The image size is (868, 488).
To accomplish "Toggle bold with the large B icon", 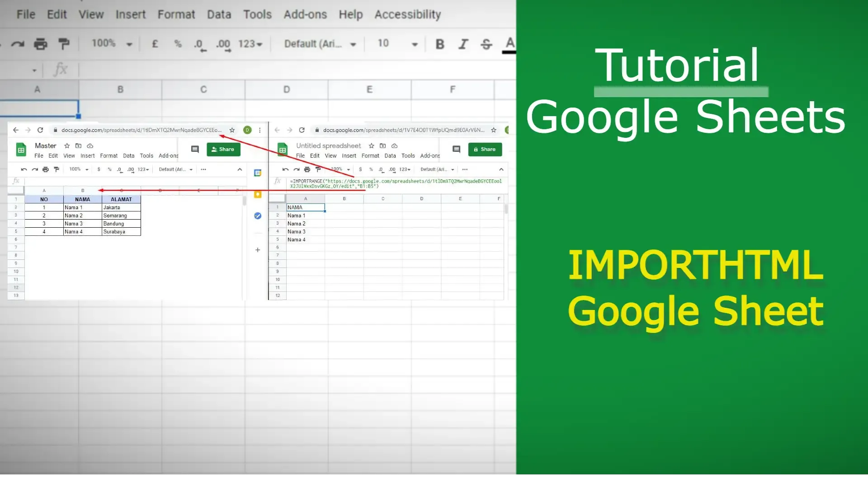I will (439, 44).
